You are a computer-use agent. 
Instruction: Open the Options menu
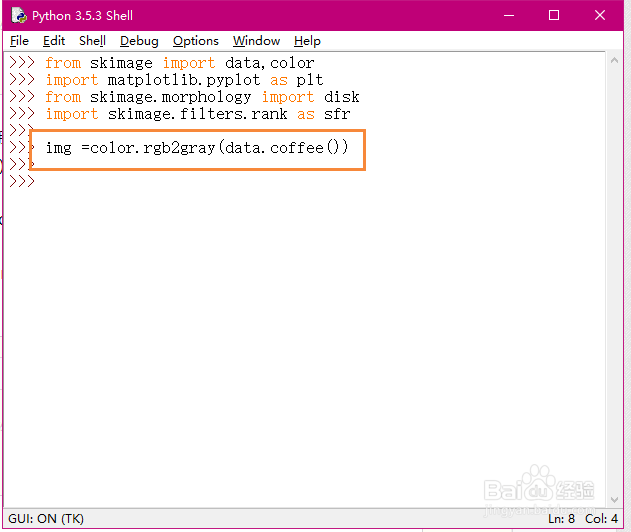pyautogui.click(x=196, y=41)
